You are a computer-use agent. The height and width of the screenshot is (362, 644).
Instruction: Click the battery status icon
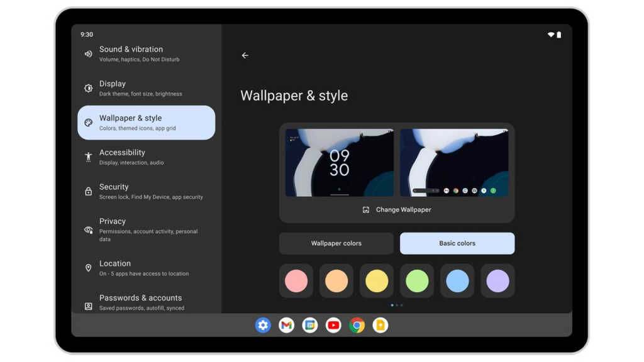tap(559, 35)
